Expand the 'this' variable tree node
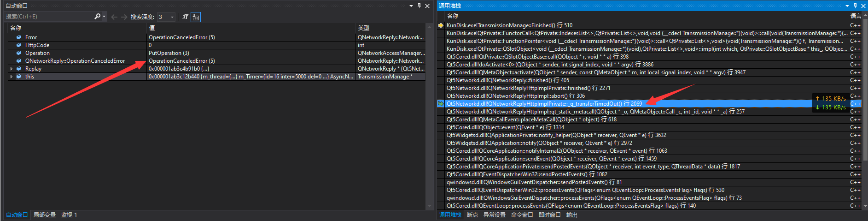This screenshot has width=868, height=221. pos(12,77)
